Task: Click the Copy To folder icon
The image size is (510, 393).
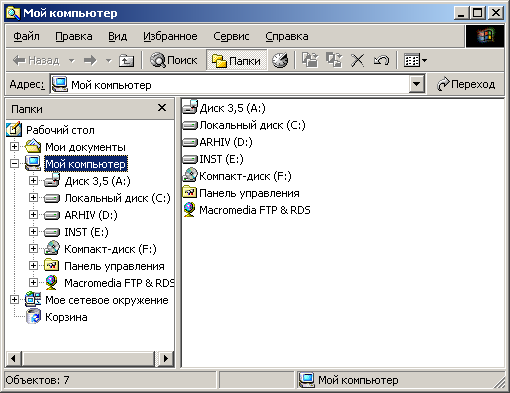Action: pos(334,60)
